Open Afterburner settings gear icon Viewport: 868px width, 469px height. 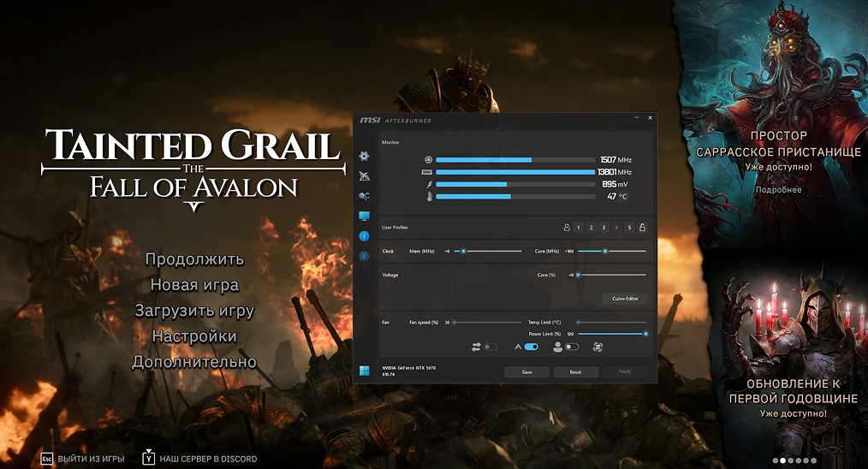tap(364, 156)
